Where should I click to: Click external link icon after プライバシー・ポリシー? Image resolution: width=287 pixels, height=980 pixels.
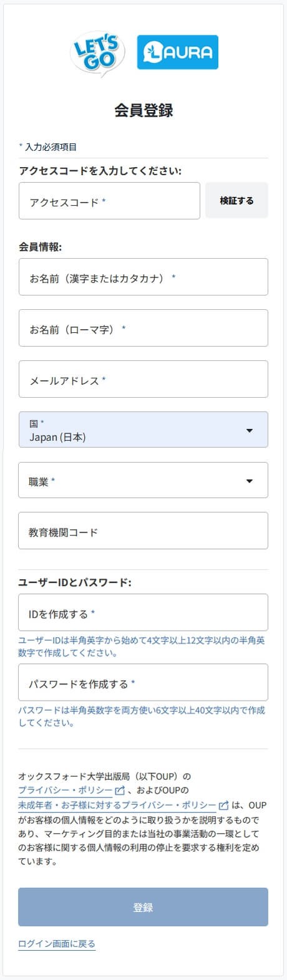pyautogui.click(x=120, y=790)
